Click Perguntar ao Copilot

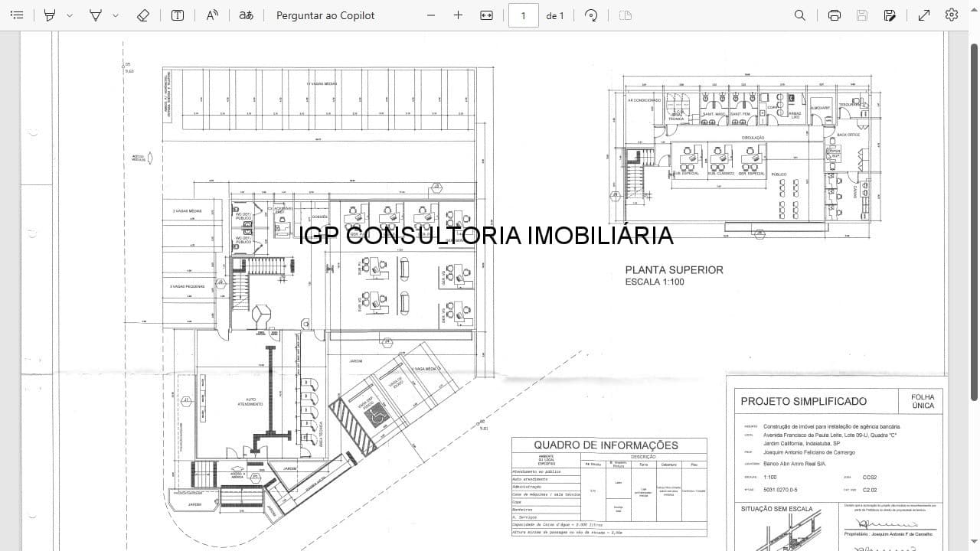pyautogui.click(x=325, y=15)
